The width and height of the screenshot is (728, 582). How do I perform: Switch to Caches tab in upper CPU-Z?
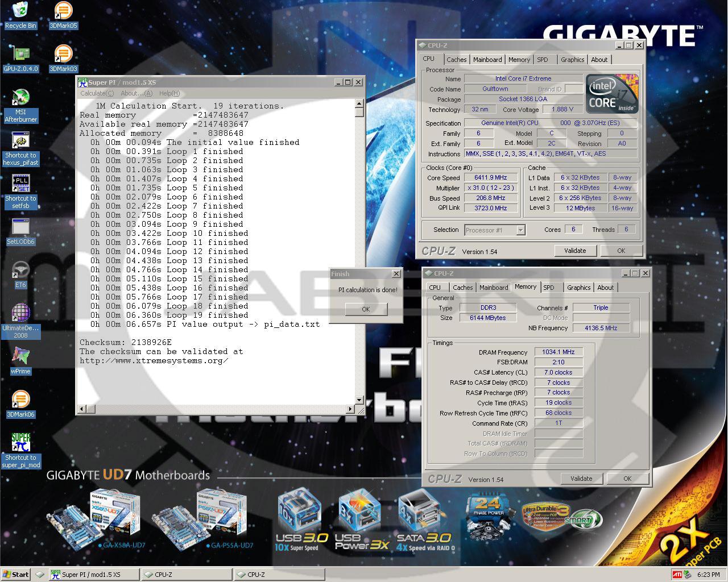coord(456,60)
